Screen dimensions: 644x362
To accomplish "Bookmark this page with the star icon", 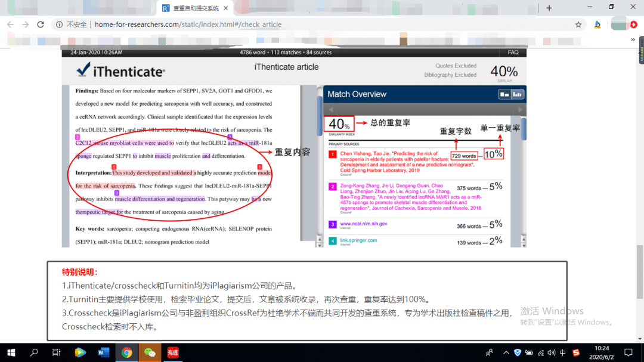I will click(578, 24).
